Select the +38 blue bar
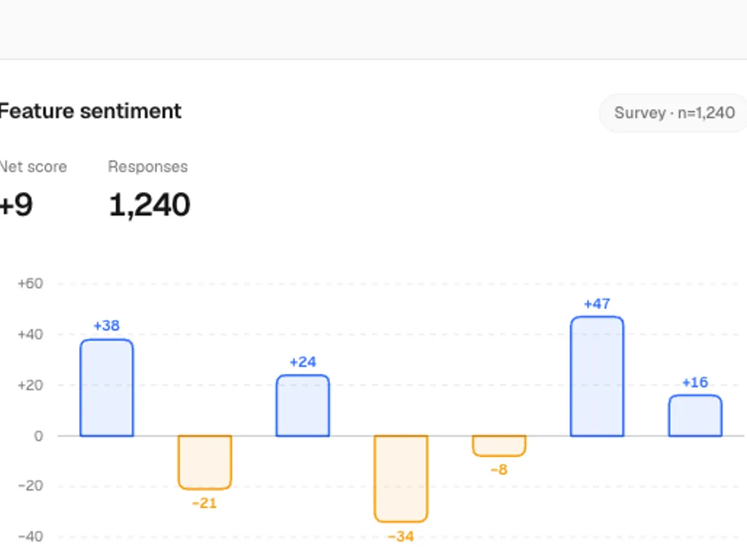Screen dimensions: 747x560 click(107, 388)
